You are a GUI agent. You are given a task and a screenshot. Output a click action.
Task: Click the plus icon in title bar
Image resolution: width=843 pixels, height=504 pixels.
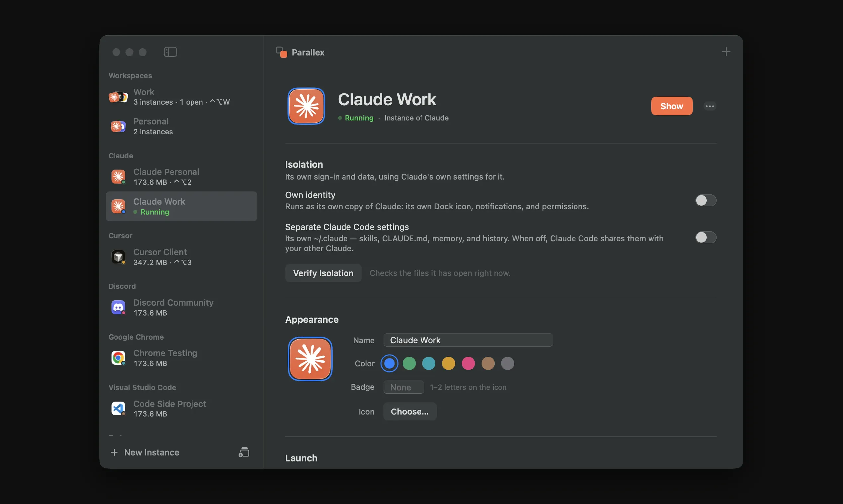click(x=726, y=52)
